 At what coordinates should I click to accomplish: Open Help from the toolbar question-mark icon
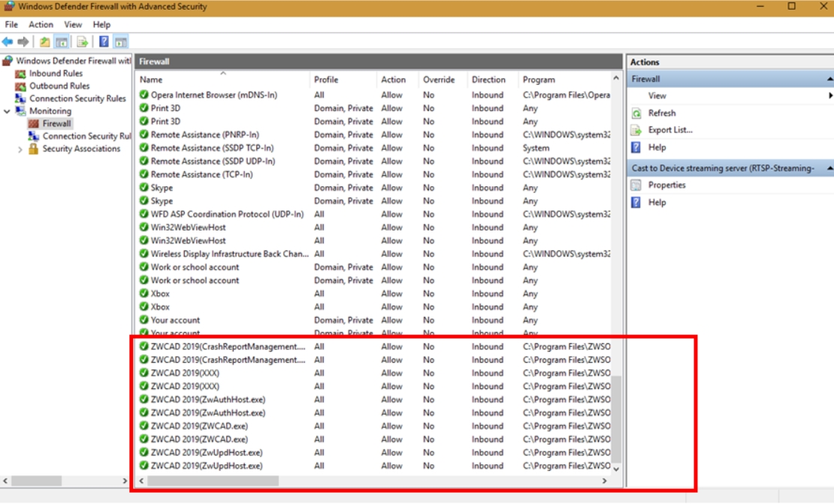click(x=104, y=41)
